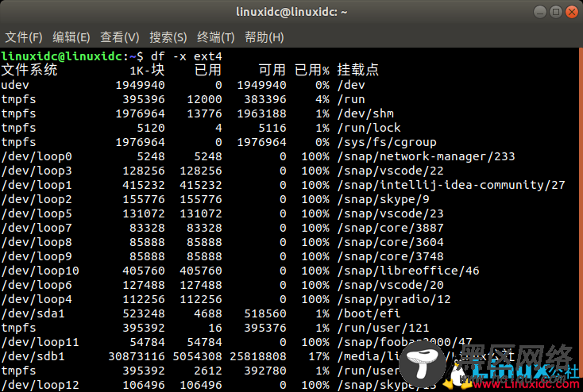Viewport: 583px width, 392px height.
Task: Click the command text 'df -x ext4'
Action: [187, 56]
